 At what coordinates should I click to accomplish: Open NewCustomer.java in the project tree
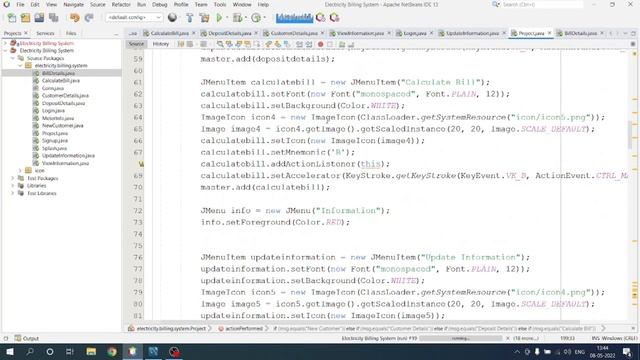[x=62, y=126]
